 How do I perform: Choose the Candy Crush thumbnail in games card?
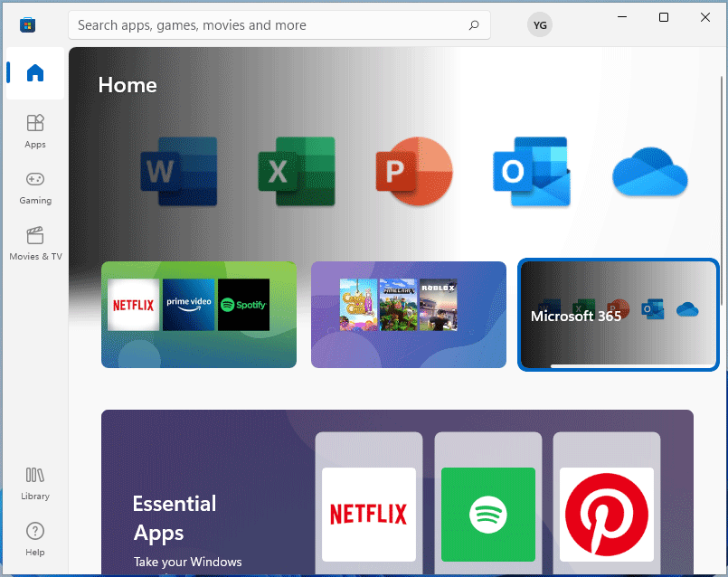click(x=358, y=305)
